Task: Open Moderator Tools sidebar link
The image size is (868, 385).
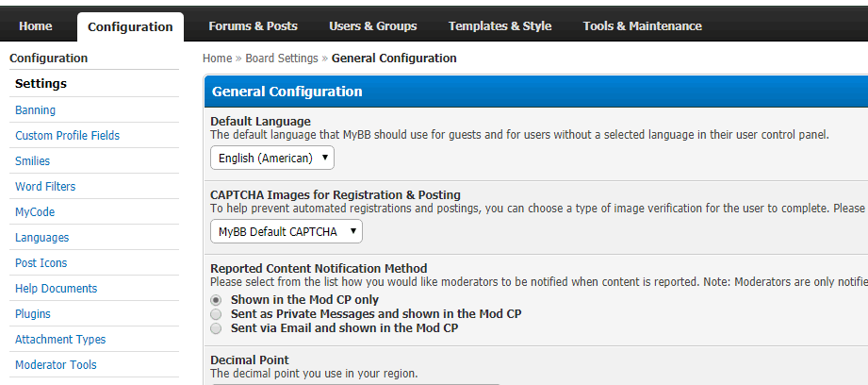Action: [56, 365]
